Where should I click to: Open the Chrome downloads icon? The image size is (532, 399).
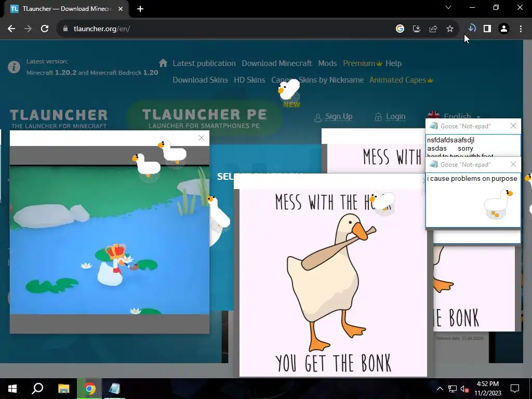(x=472, y=28)
